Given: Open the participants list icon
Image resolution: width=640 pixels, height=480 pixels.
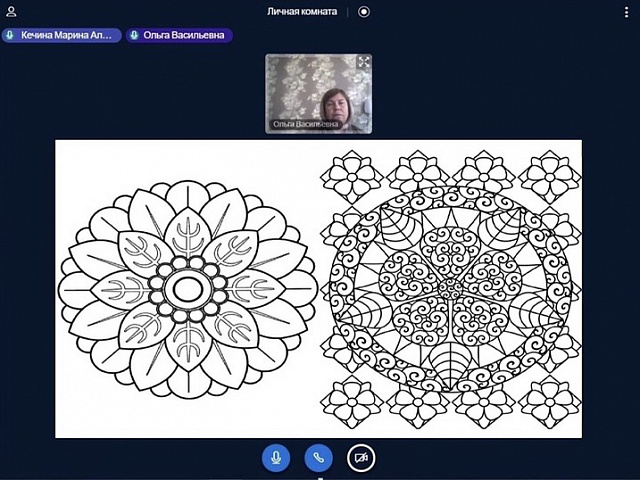Looking at the screenshot, I should coord(11,11).
